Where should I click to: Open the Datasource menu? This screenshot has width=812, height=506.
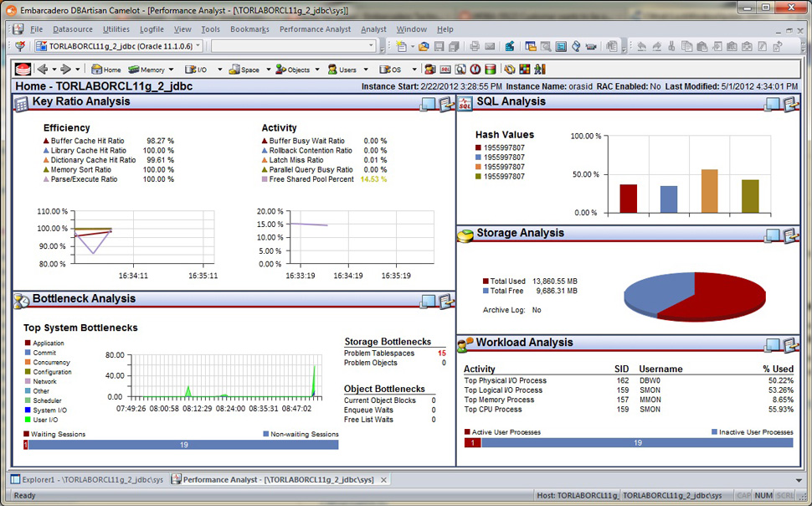tap(72, 29)
